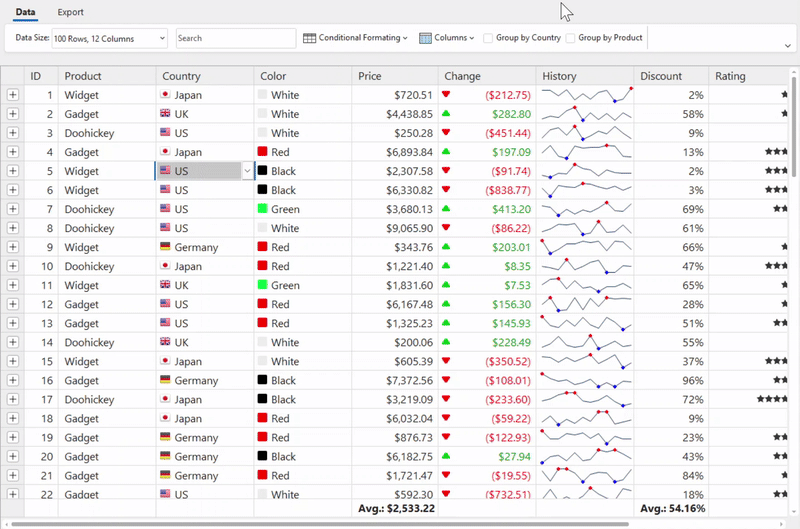Click the Japan flag in row 1
Screen dimensions: 800x529
click(166, 95)
